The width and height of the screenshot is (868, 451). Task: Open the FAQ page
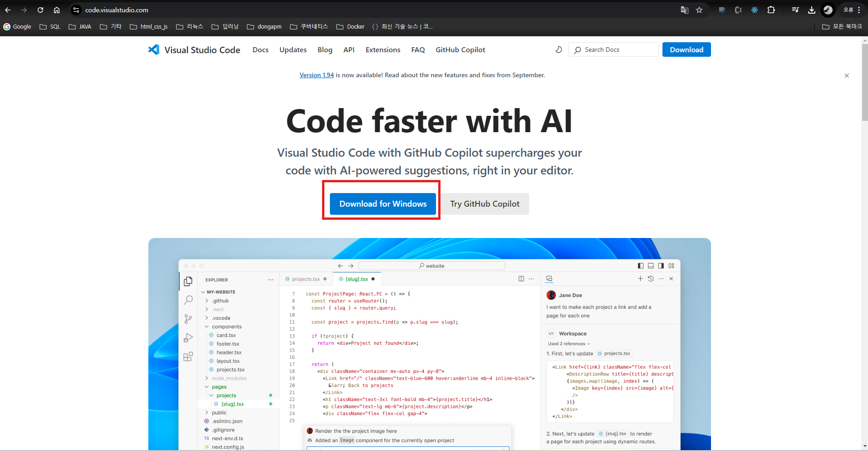point(418,50)
